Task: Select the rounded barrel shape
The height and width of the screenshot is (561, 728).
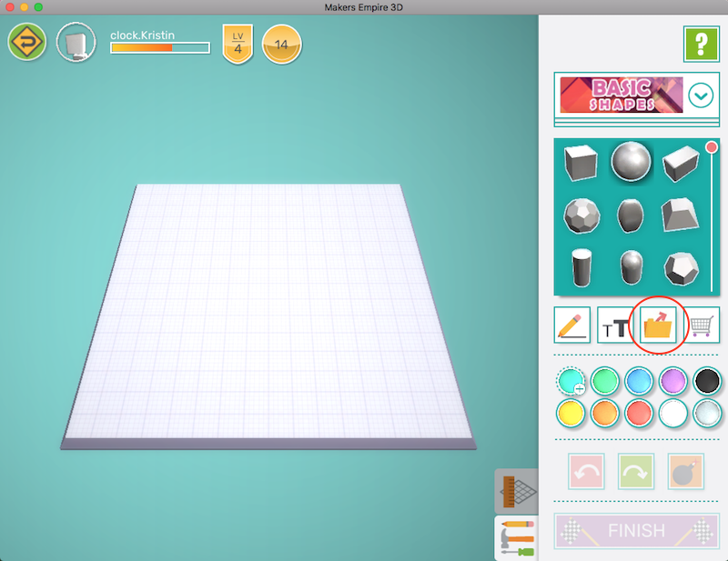Action: 631,215
